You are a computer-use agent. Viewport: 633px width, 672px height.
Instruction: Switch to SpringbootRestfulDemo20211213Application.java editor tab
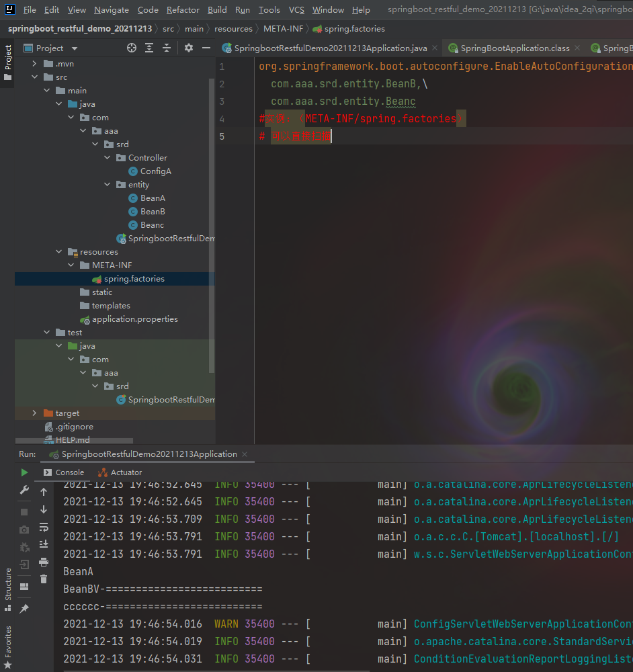point(331,48)
